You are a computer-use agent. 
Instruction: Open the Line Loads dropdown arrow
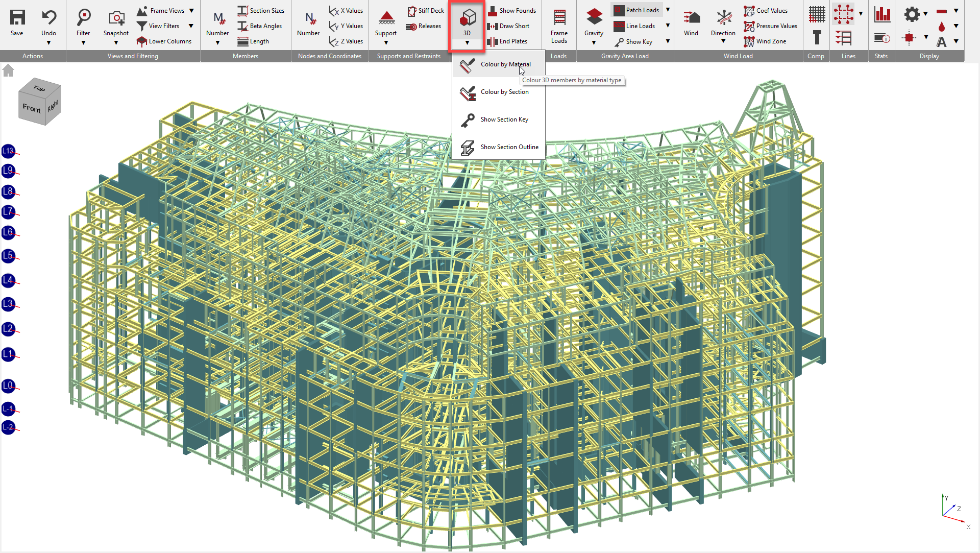click(x=668, y=26)
